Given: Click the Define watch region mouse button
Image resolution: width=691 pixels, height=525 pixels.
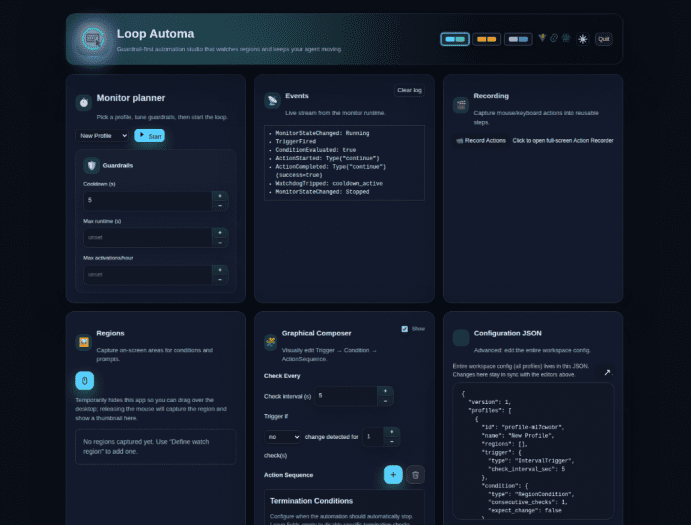Looking at the screenshot, I should click(85, 381).
